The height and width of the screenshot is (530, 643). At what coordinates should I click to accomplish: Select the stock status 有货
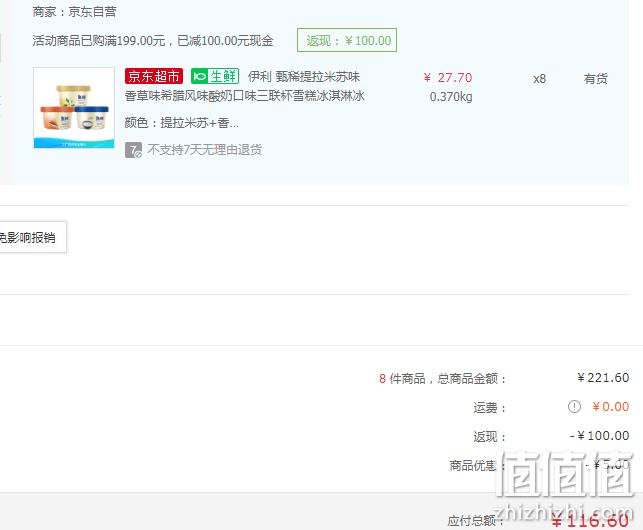pos(595,79)
